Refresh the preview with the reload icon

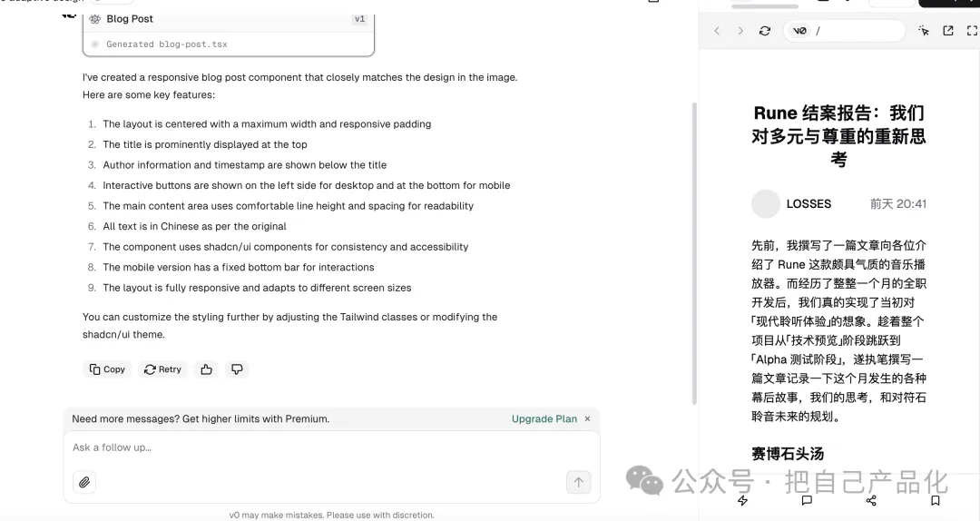point(764,31)
